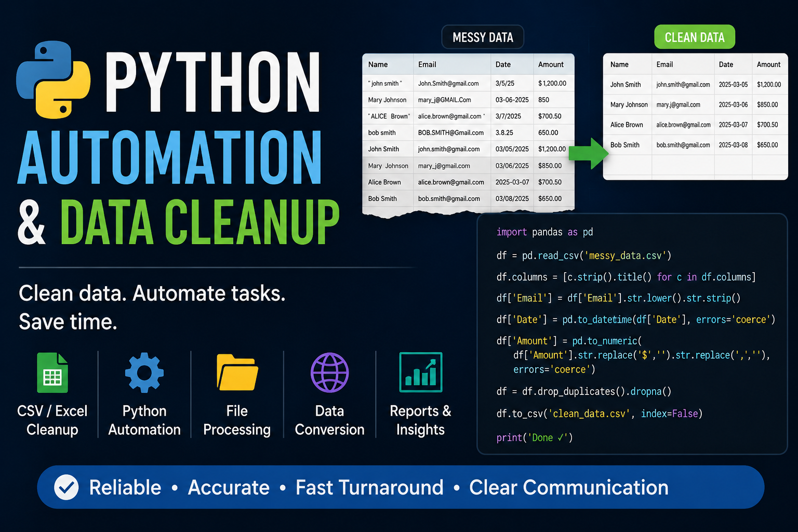The height and width of the screenshot is (532, 798).
Task: Click the Date header in messy data table
Action: click(503, 64)
